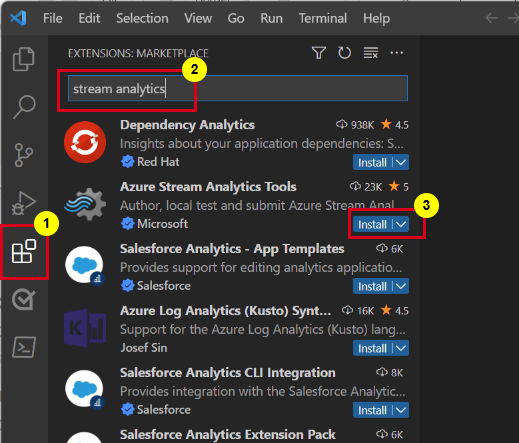Click the Azure Stream Analytics Tools gear logo

click(x=85, y=204)
